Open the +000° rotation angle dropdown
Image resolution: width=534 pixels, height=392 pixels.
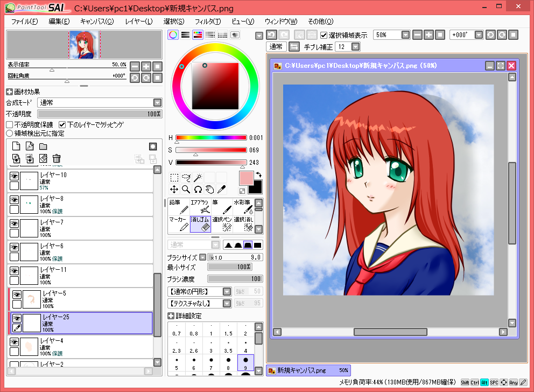tap(479, 35)
